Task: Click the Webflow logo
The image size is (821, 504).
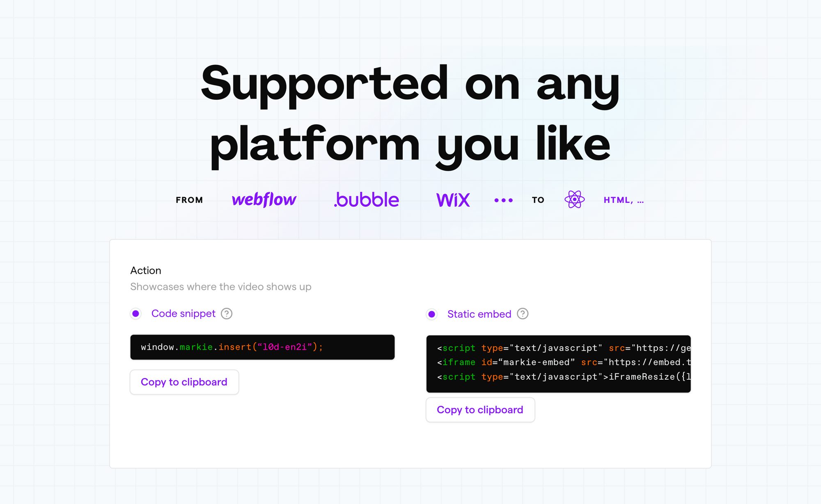Action: [264, 200]
